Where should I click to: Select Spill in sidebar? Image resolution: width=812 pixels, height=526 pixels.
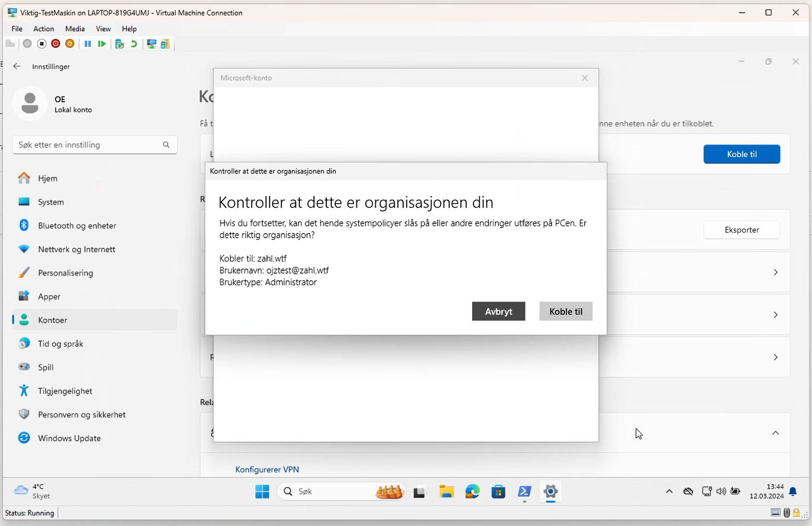pos(95,367)
